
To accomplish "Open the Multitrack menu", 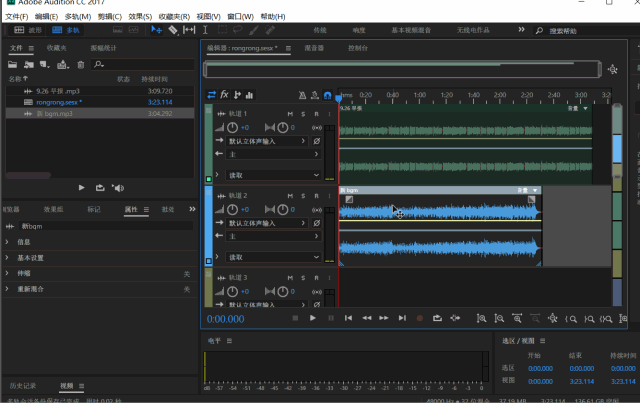I will click(78, 17).
